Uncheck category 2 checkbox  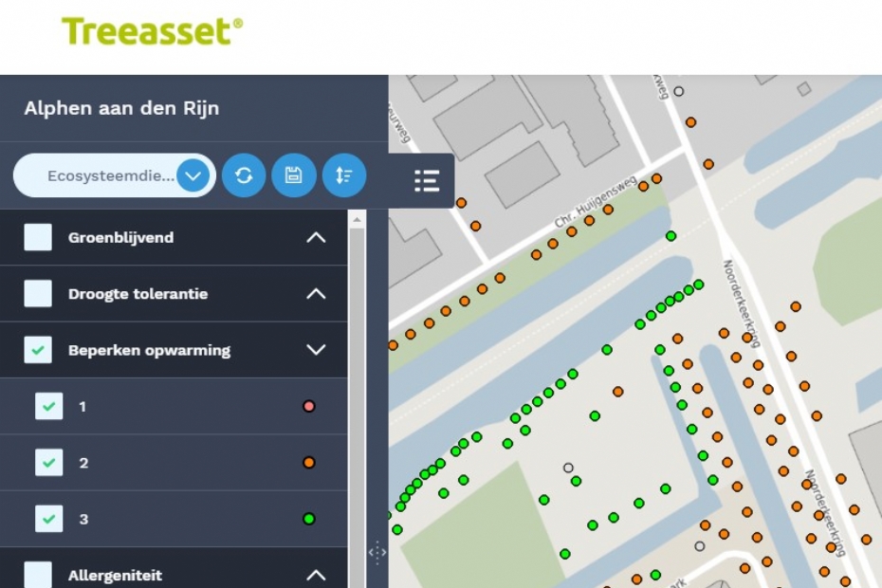coord(49,463)
